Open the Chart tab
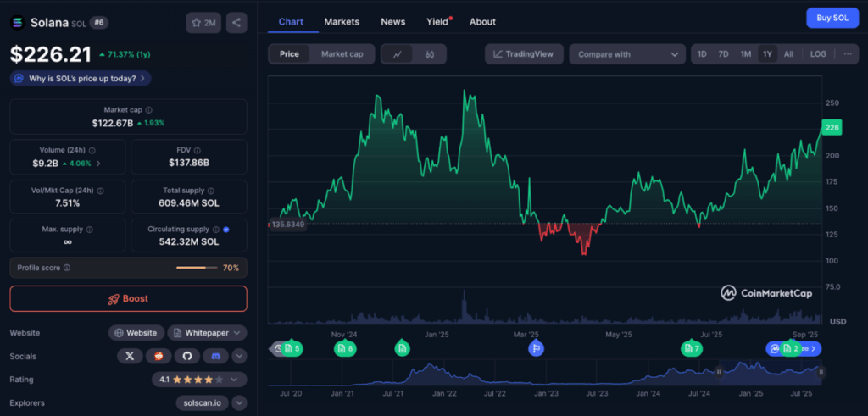 point(292,21)
